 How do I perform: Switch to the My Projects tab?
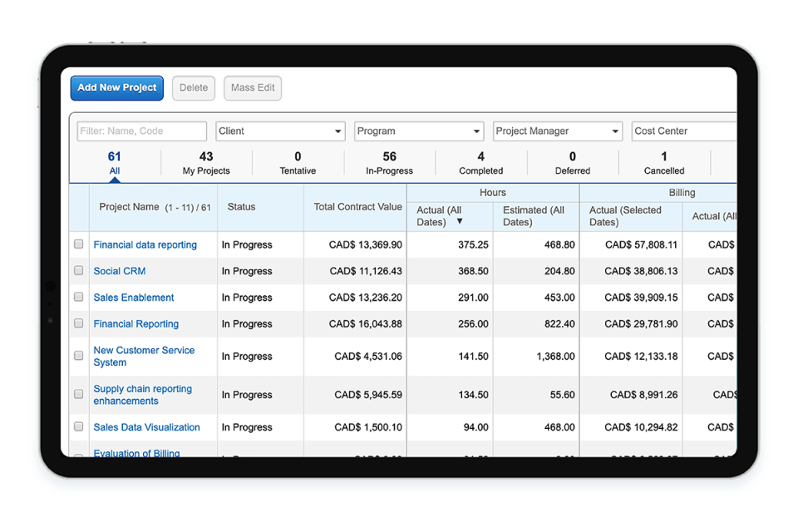coord(205,162)
